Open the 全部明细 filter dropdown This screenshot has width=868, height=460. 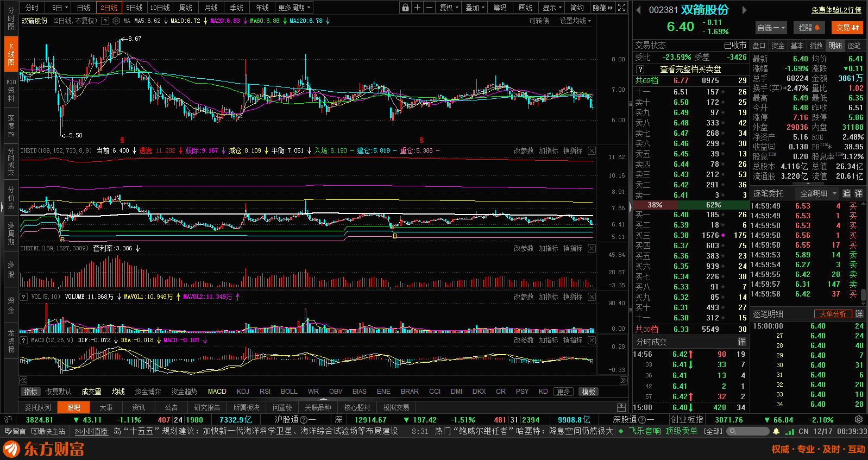pos(818,193)
